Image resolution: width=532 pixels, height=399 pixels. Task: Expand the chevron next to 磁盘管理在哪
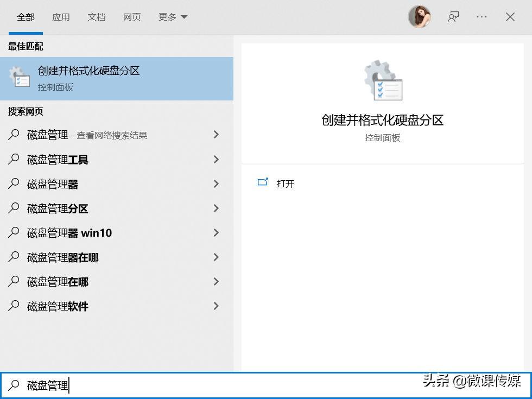tap(216, 282)
